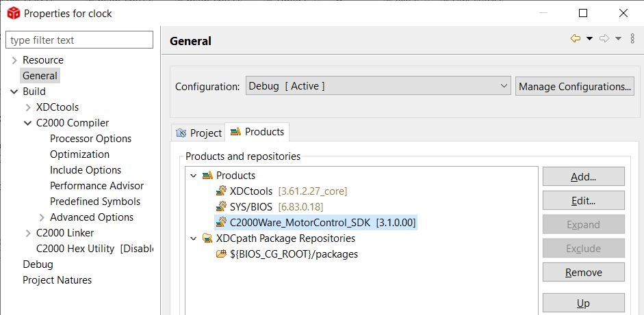644x315 pixels.
Task: Click the XDCtools product icon
Action: (221, 191)
